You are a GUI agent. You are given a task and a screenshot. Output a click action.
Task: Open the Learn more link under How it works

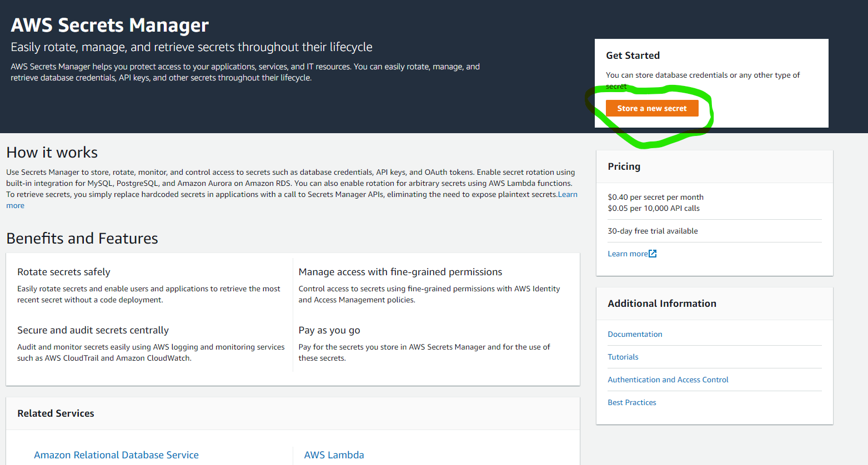coord(568,194)
